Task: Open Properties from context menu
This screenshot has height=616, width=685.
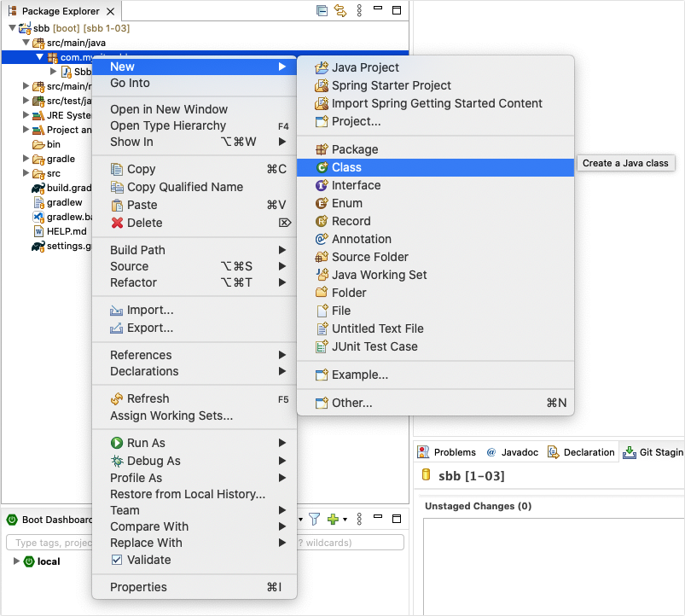Action: (194, 587)
